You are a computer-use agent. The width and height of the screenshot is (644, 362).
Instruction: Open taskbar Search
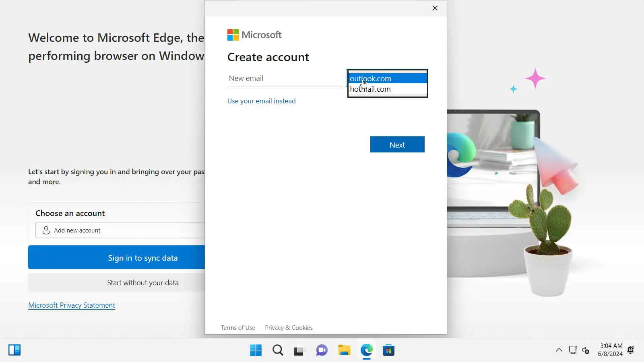pos(278,350)
